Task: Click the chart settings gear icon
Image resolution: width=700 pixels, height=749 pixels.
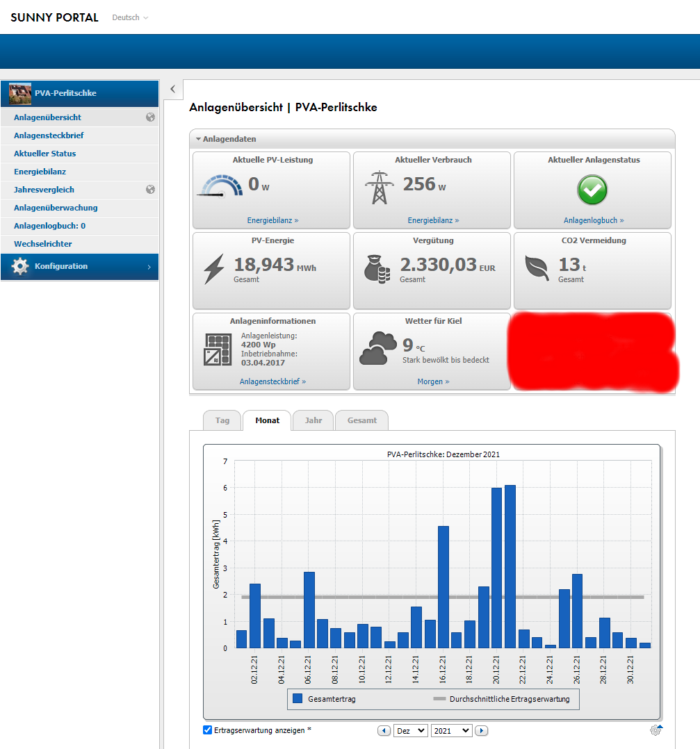Action: point(656,730)
